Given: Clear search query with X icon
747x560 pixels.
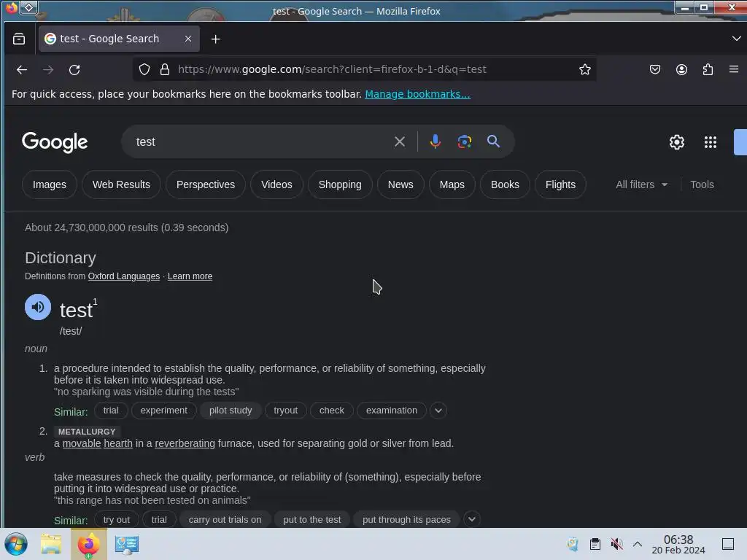Looking at the screenshot, I should (399, 141).
